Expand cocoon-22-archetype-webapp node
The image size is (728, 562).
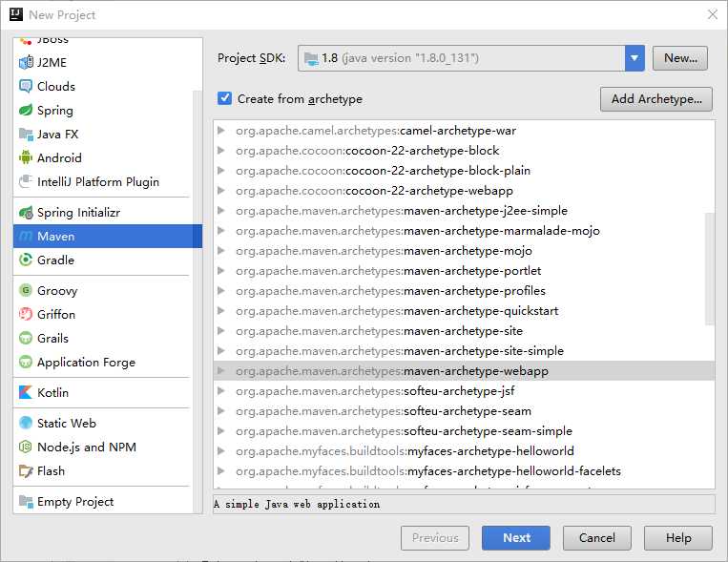[221, 191]
